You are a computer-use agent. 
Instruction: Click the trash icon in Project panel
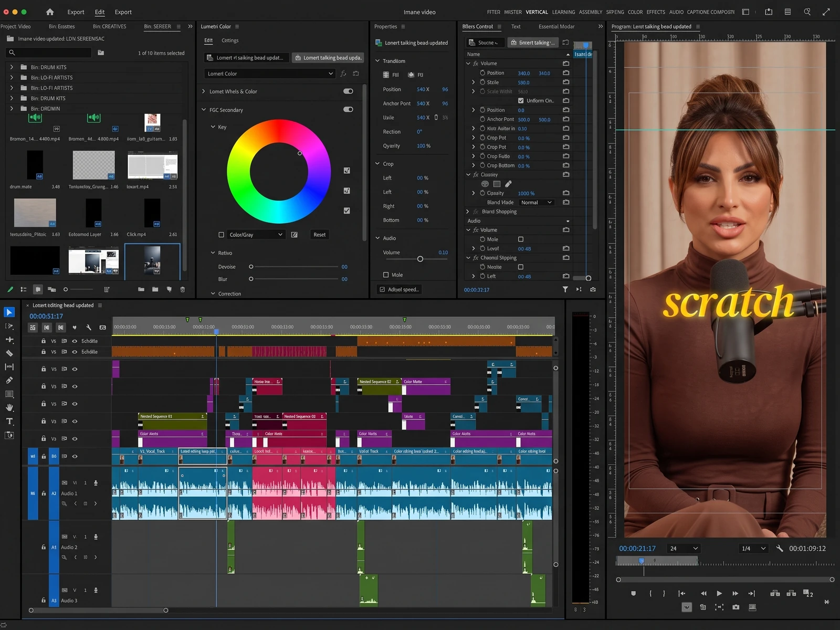point(183,289)
